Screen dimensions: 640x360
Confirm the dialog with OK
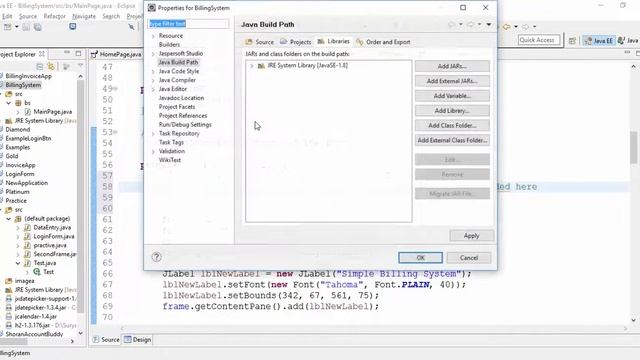pyautogui.click(x=420, y=258)
